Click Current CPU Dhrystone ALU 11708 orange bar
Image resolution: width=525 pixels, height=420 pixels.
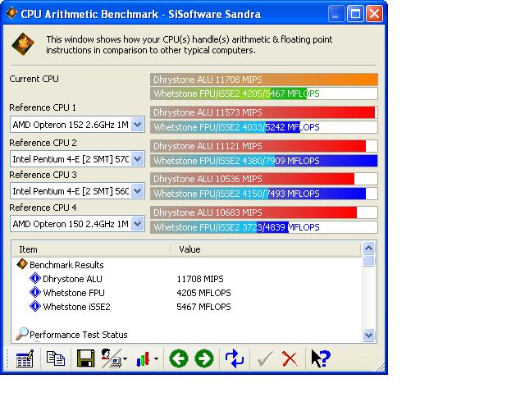pyautogui.click(x=264, y=80)
